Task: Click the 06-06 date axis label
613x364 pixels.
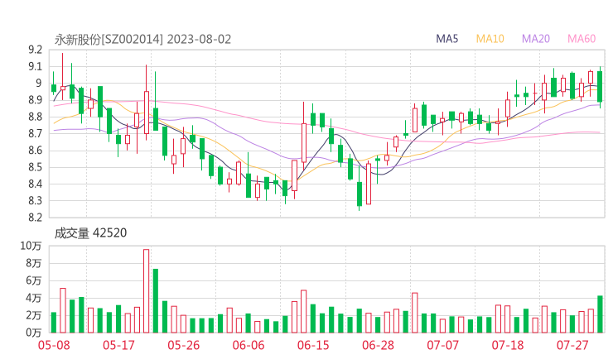Action: click(249, 345)
